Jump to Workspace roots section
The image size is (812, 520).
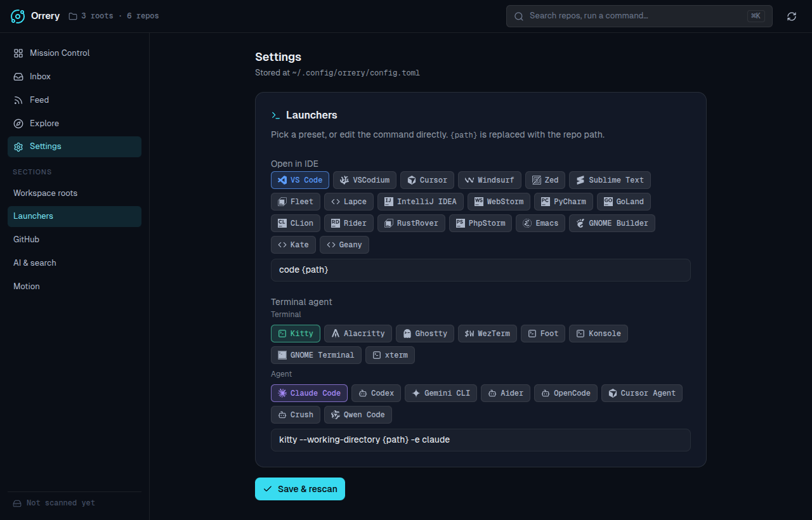tap(74, 193)
